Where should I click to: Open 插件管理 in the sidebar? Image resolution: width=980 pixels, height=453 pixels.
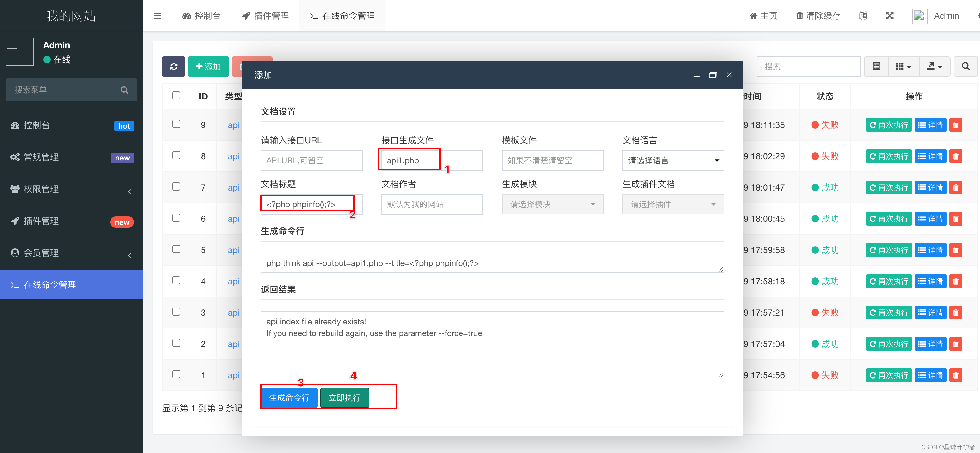pyautogui.click(x=71, y=221)
